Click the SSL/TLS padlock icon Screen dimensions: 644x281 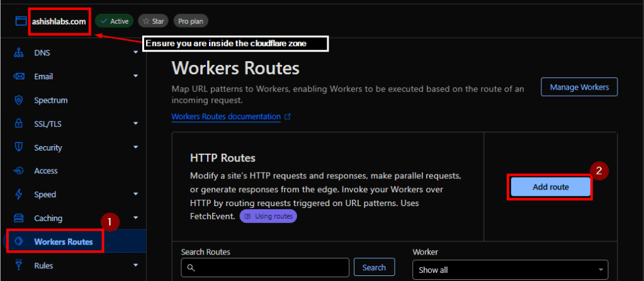pyautogui.click(x=19, y=124)
